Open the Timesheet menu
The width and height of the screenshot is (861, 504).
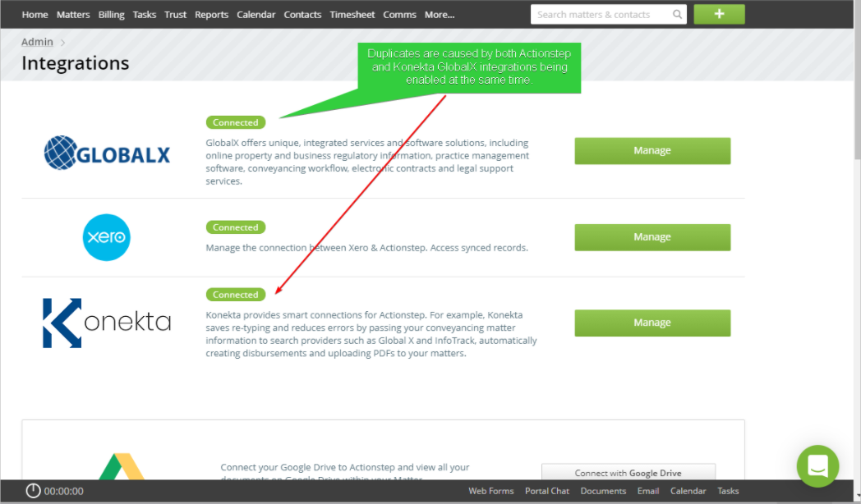[x=352, y=15]
